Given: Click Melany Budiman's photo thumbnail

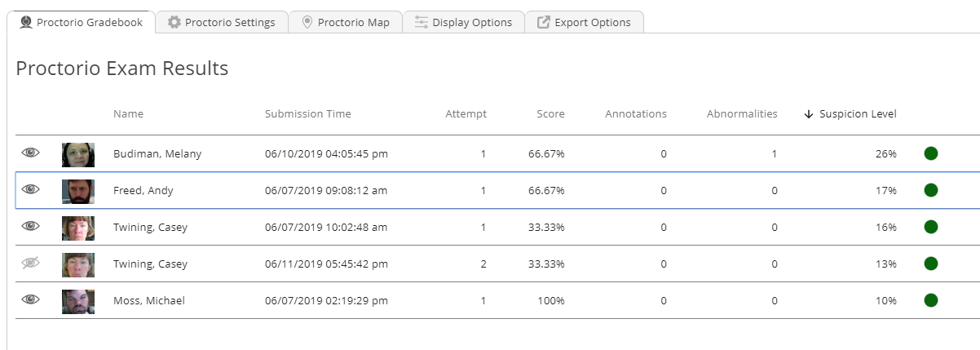Looking at the screenshot, I should (78, 154).
